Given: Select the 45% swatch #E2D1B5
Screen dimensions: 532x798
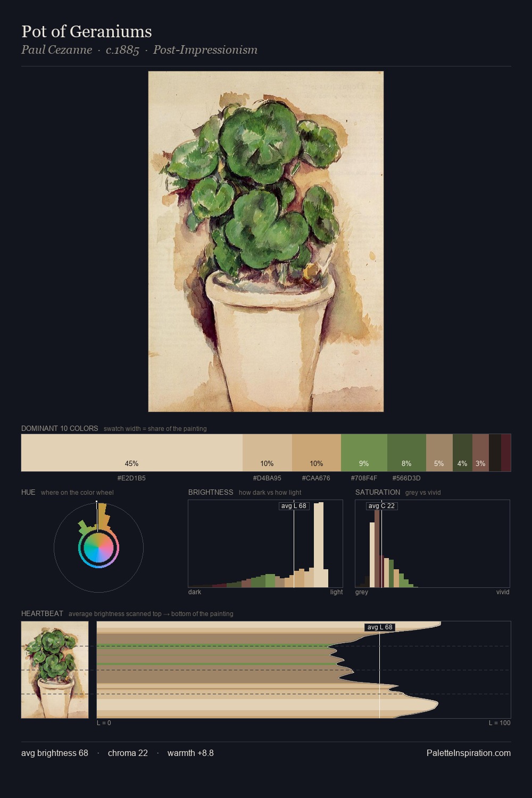Looking at the screenshot, I should [132, 453].
